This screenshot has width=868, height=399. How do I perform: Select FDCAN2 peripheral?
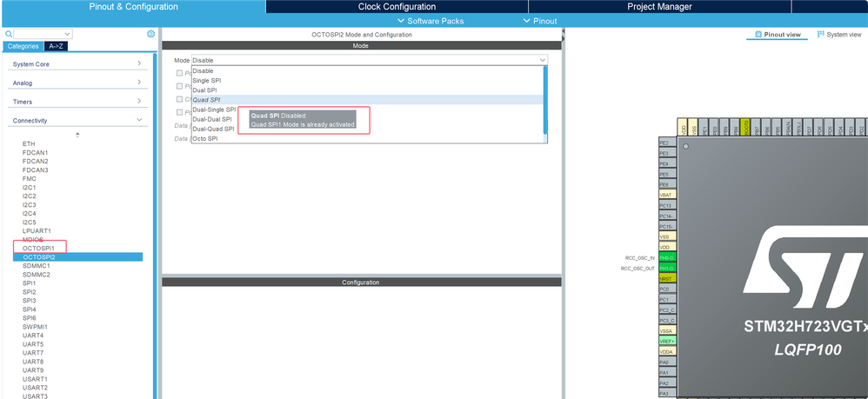click(36, 161)
